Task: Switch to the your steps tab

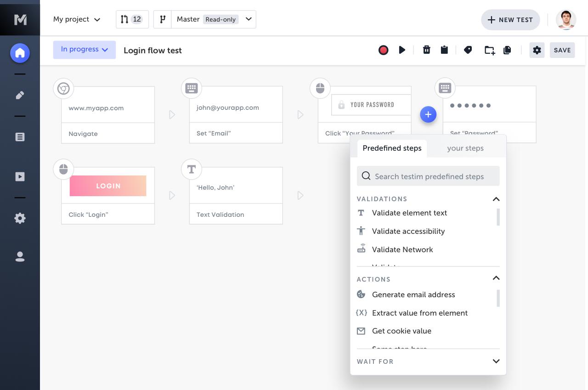Action: [x=465, y=148]
